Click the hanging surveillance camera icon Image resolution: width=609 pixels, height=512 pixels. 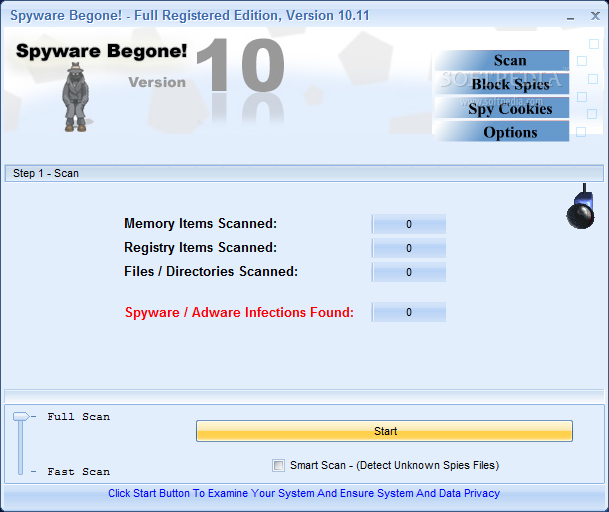[581, 207]
